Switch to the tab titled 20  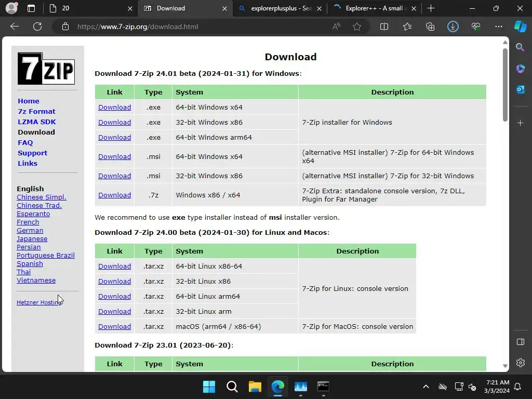[x=91, y=8]
